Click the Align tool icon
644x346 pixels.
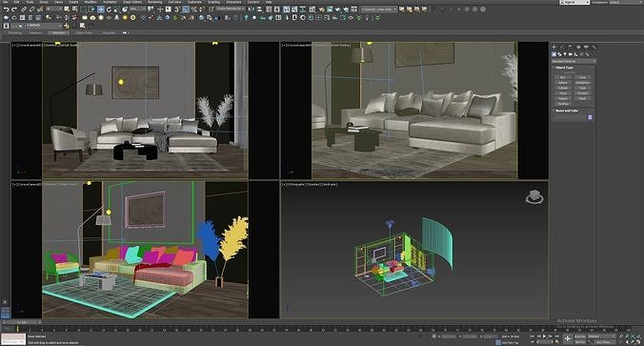coord(259,9)
